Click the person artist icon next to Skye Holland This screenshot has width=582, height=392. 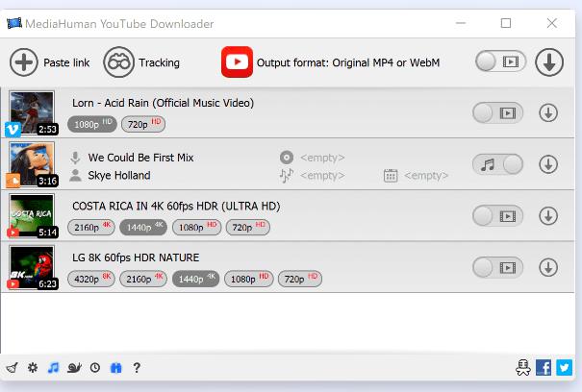75,176
